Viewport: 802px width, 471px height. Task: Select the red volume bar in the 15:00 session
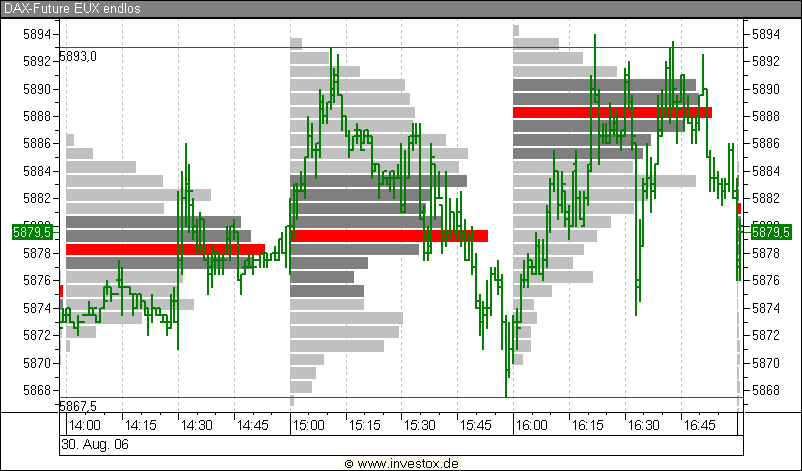[389, 236]
